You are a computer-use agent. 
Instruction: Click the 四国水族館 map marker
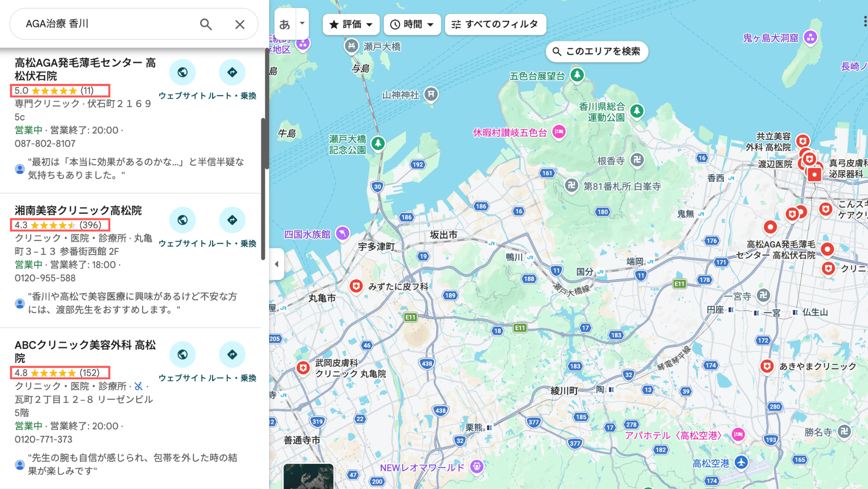click(342, 233)
